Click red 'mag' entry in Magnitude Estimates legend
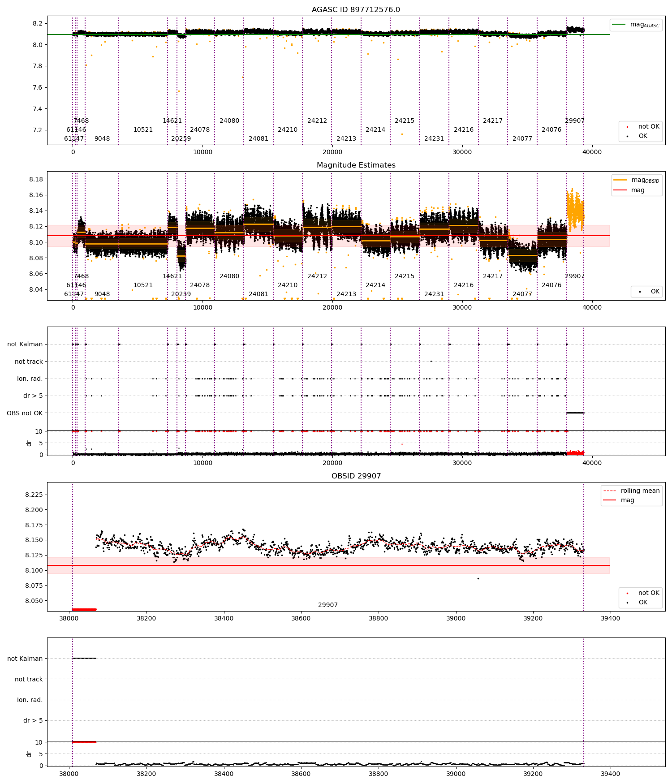 click(x=629, y=190)
